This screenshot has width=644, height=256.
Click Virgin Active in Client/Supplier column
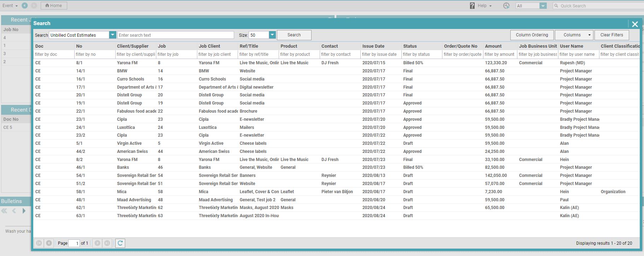tap(129, 143)
